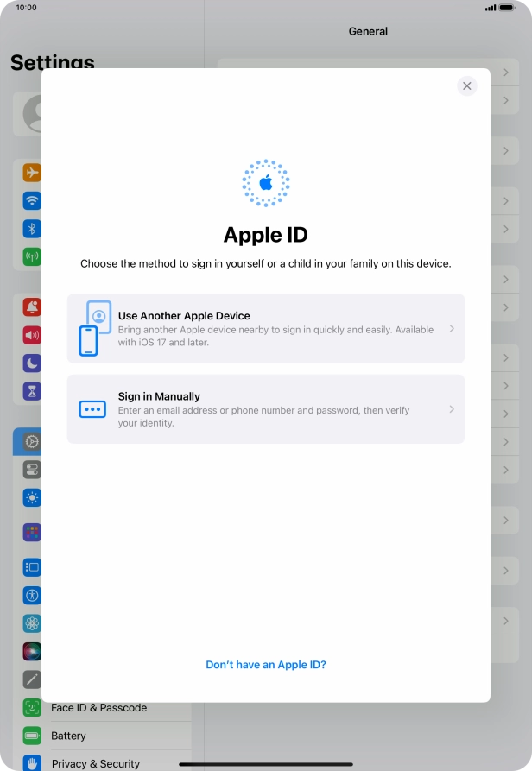Close the Apple ID sign-in dialog

[x=466, y=85]
